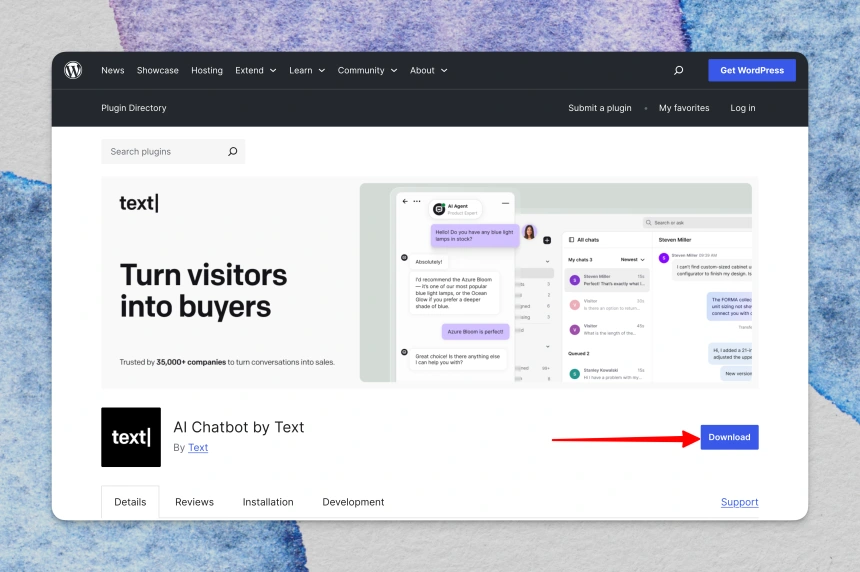Click the plugin banner chat preview image
The width and height of the screenshot is (860, 572).
click(x=556, y=282)
